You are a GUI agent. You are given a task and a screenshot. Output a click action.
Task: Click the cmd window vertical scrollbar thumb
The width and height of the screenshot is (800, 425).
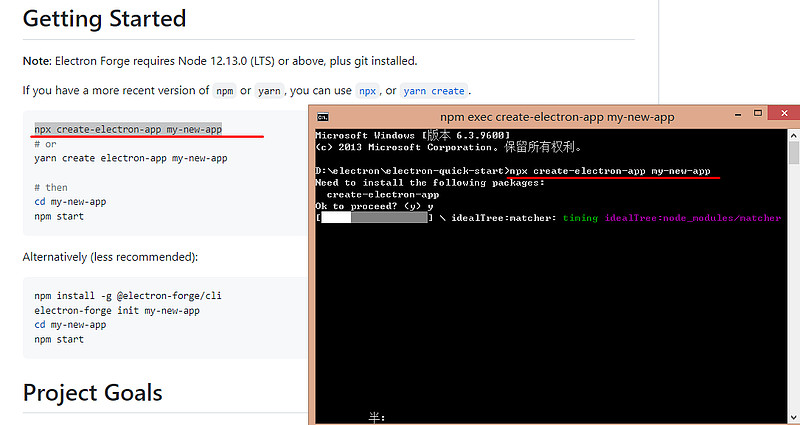[x=794, y=153]
